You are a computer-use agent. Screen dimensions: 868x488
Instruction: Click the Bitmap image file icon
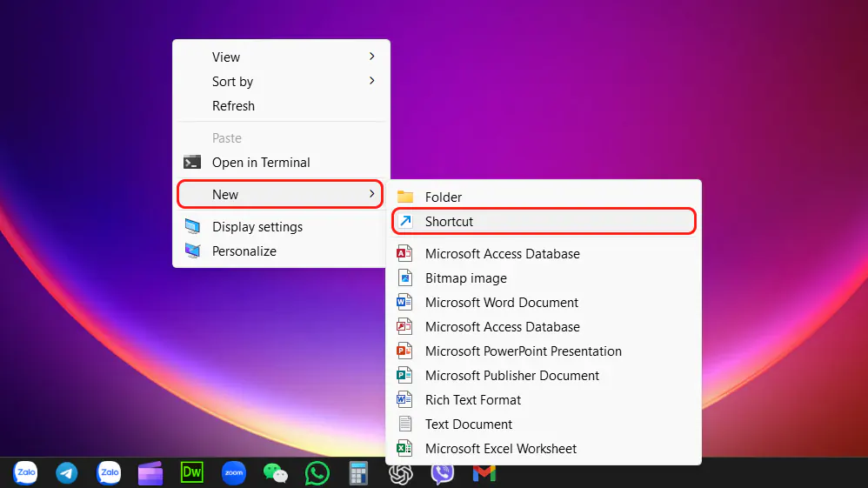[x=404, y=278]
